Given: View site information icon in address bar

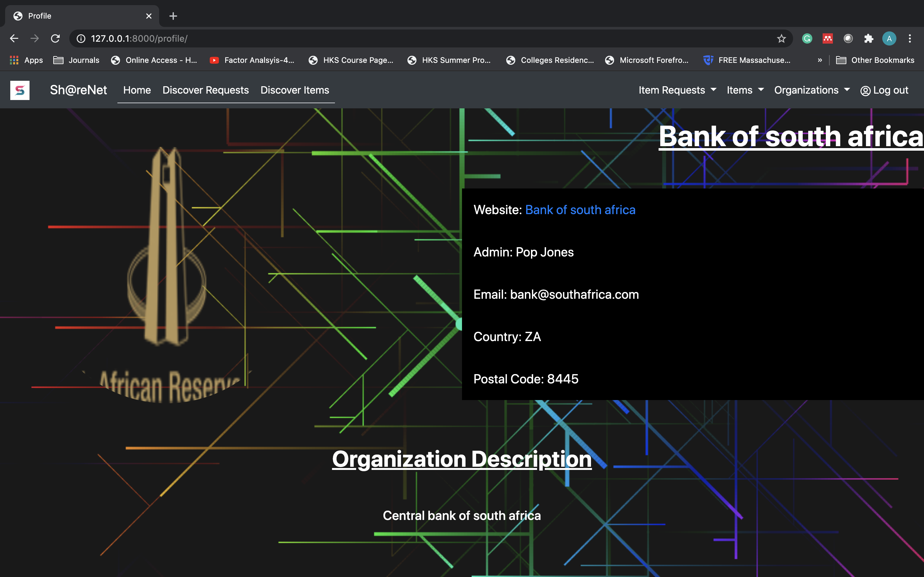Looking at the screenshot, I should click(81, 38).
